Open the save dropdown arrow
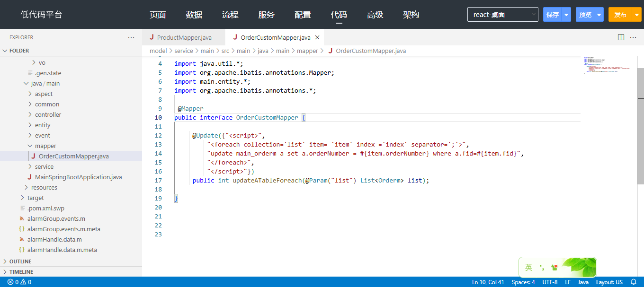 click(566, 15)
